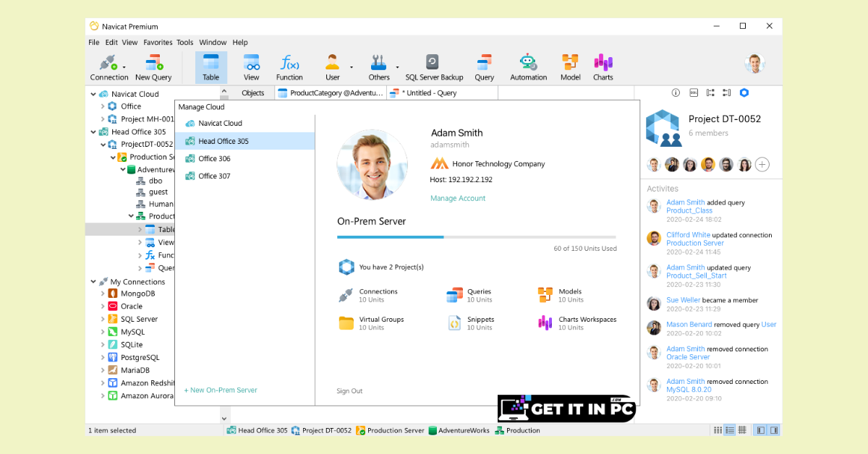This screenshot has width=868, height=454.
Task: Open the Oracle Server activity link
Action: 688,357
